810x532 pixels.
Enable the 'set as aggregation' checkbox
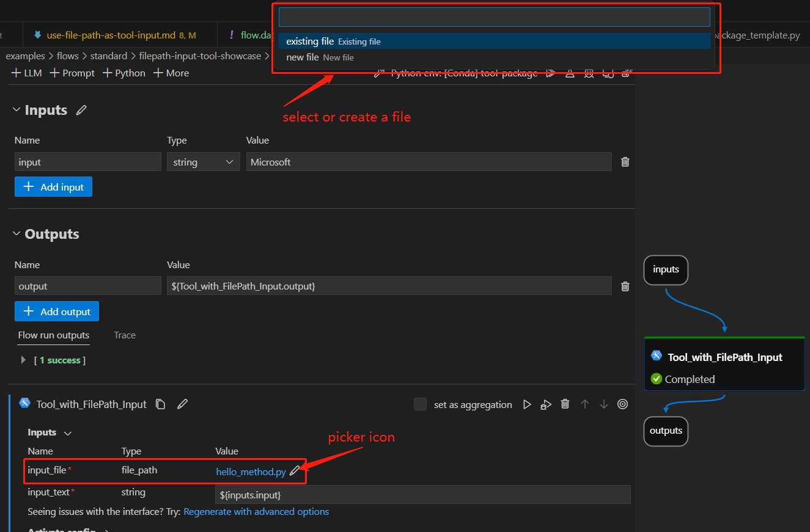point(420,404)
